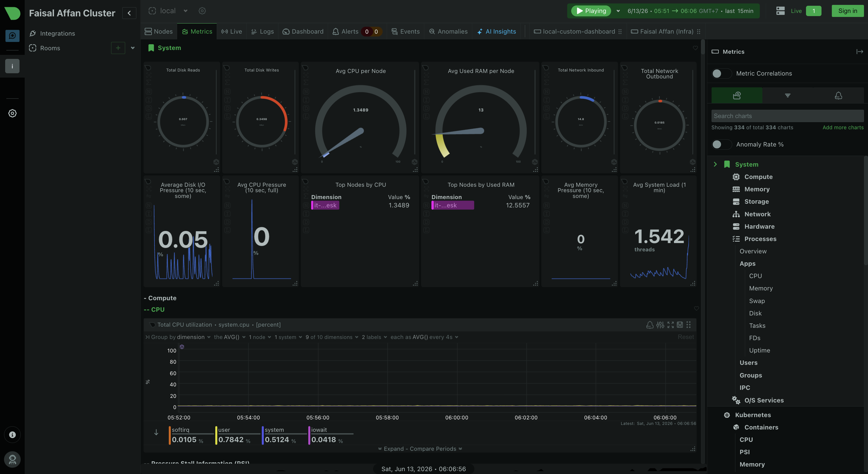868x474 pixels.
Task: Click the anomaly indicator icon on CPU chart
Action: (x=182, y=346)
